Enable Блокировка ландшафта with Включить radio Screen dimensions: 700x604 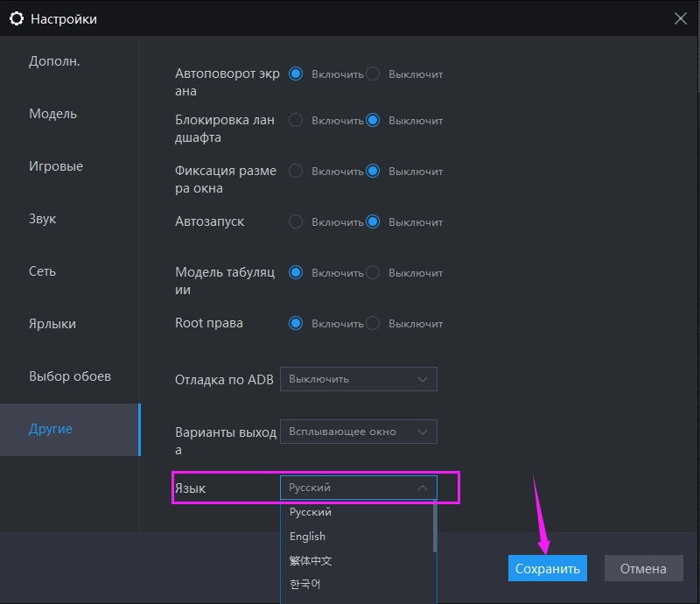coord(296,120)
